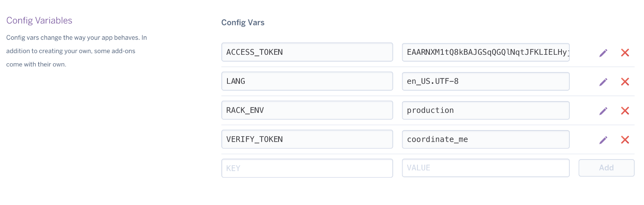Edit the RACK_ENV variable
The image size is (644, 205).
tap(603, 111)
